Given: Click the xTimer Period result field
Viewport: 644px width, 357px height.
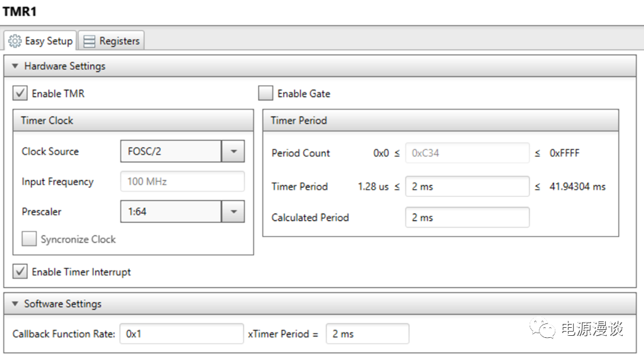Looking at the screenshot, I should [367, 334].
